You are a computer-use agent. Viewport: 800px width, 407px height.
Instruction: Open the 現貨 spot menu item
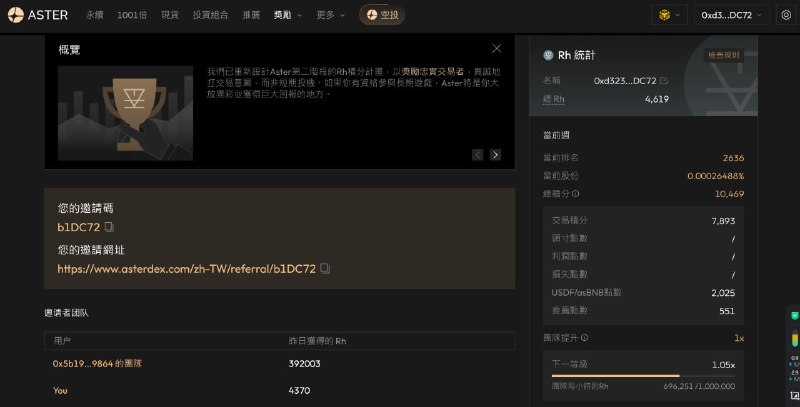tap(170, 15)
